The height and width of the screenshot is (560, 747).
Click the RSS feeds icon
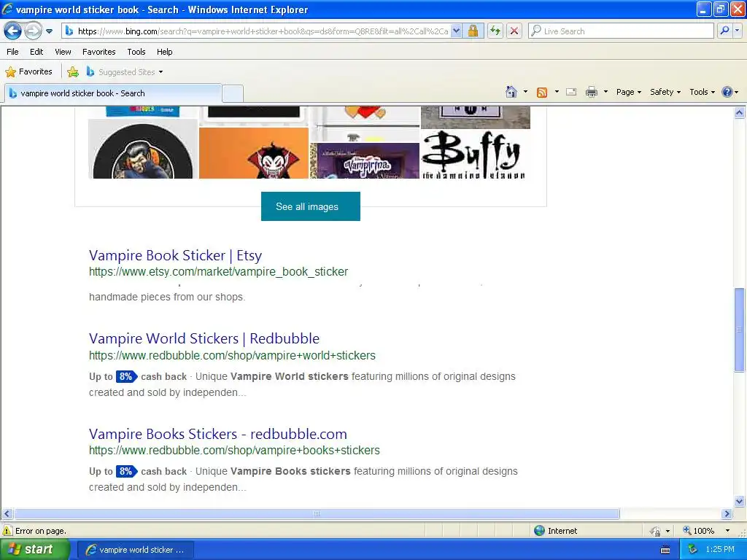pyautogui.click(x=542, y=93)
